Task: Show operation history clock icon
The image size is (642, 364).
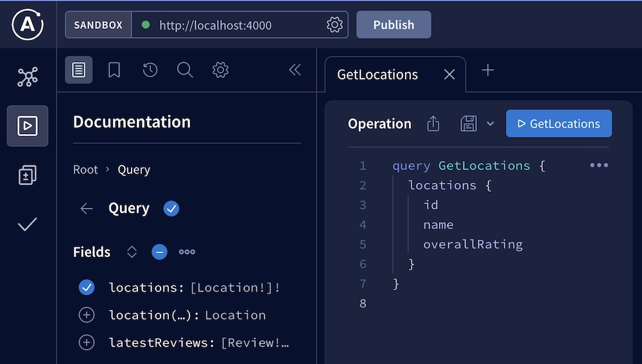Action: pyautogui.click(x=150, y=70)
